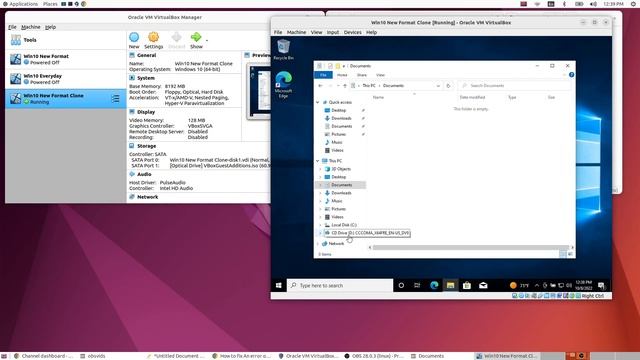The image size is (640, 360).
Task: Open the File tab in Explorer ribbon
Action: 323,75
